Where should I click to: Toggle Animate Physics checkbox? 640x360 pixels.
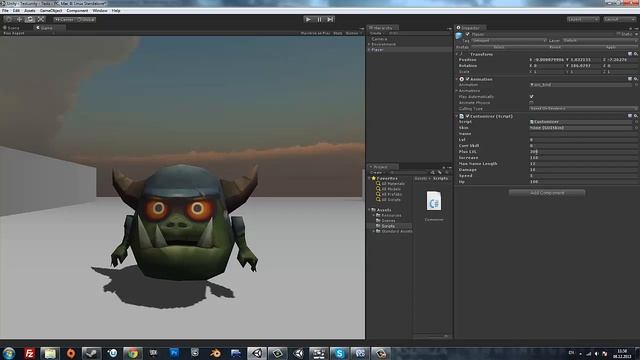pyautogui.click(x=531, y=102)
